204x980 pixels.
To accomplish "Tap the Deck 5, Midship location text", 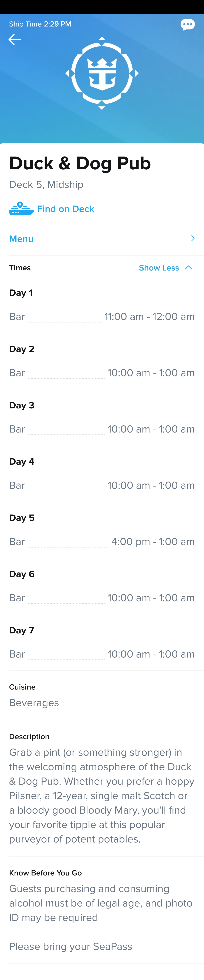I will coord(46,185).
